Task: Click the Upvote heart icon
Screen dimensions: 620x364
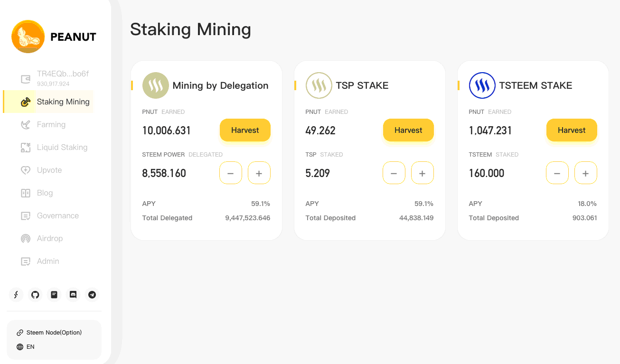Action: 26,170
